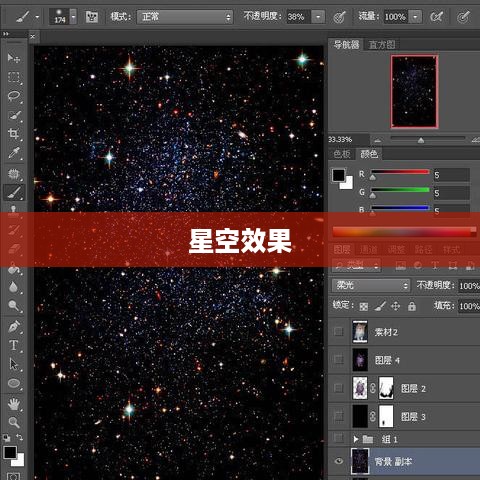Select the Crop tool

click(14, 134)
